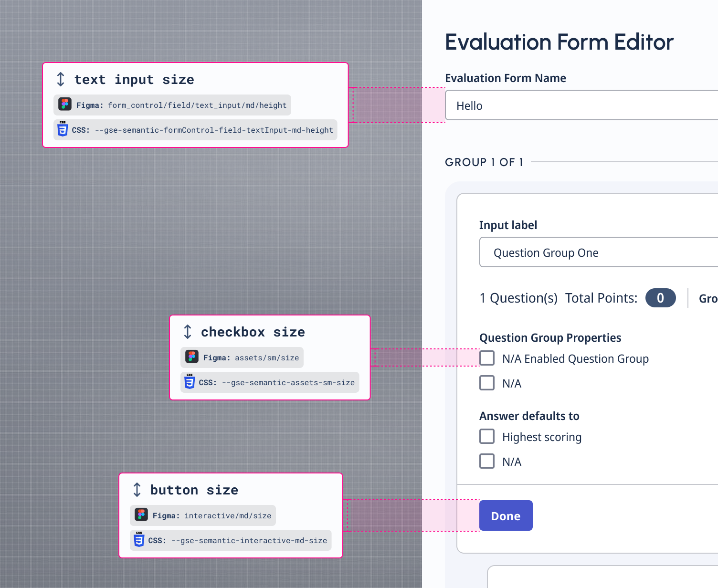The width and height of the screenshot is (718, 588).
Task: Check N/A under Question Group Properties
Action: pos(487,383)
